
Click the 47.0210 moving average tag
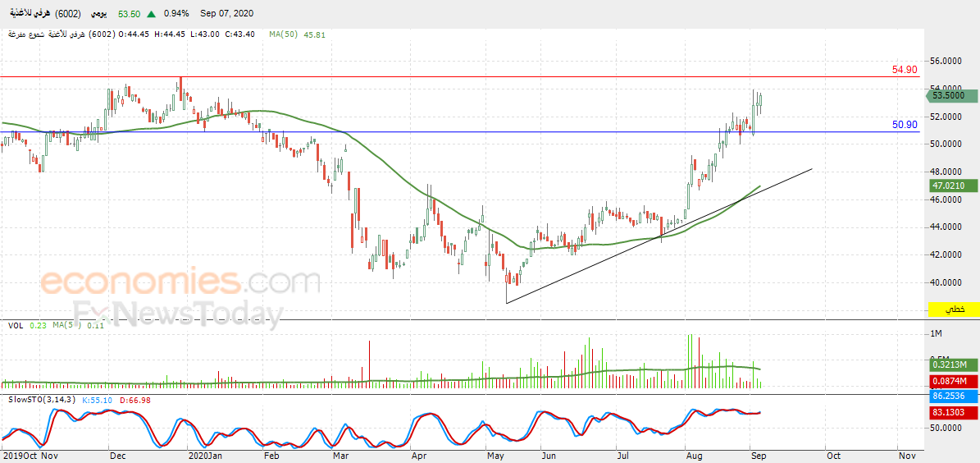pos(947,186)
